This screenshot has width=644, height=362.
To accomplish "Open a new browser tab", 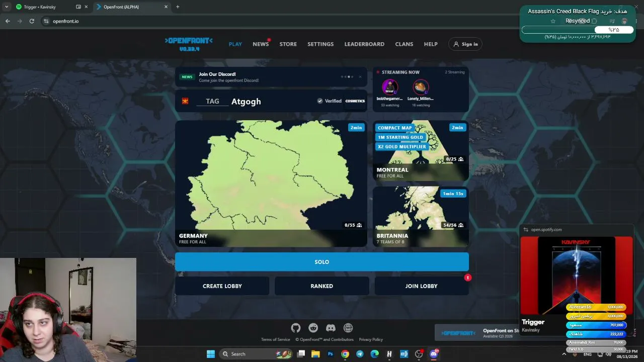I will [x=178, y=7].
